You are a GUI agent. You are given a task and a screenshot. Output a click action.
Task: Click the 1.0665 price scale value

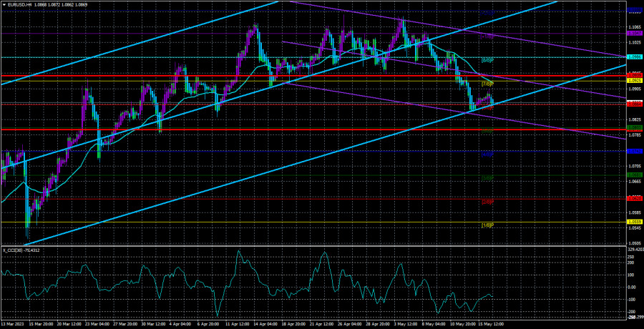click(634, 181)
